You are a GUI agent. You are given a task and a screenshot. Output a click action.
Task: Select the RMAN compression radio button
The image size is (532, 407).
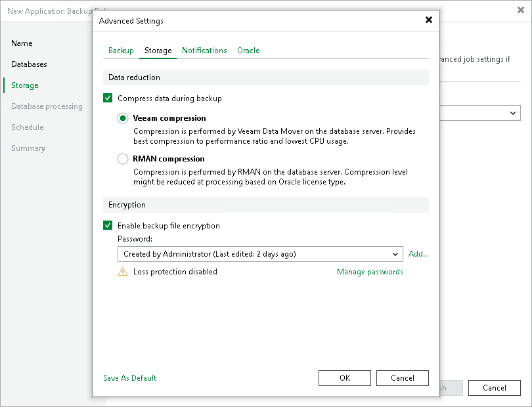pyautogui.click(x=122, y=159)
